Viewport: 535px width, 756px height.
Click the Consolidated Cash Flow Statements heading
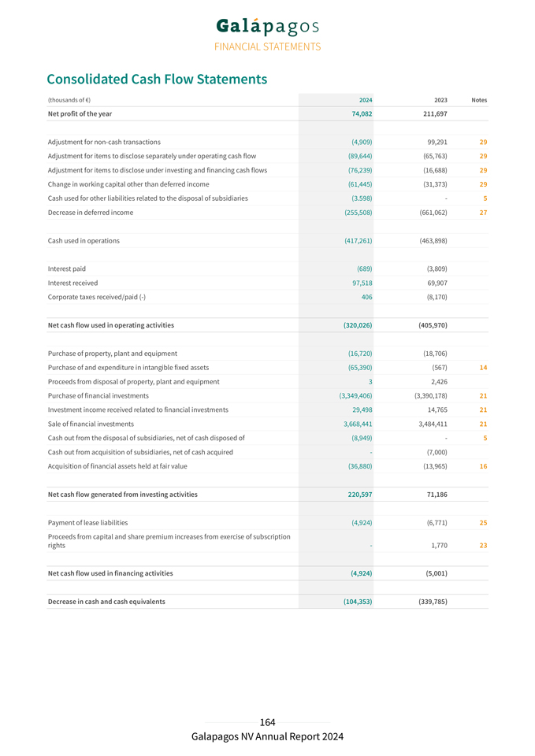coord(157,80)
